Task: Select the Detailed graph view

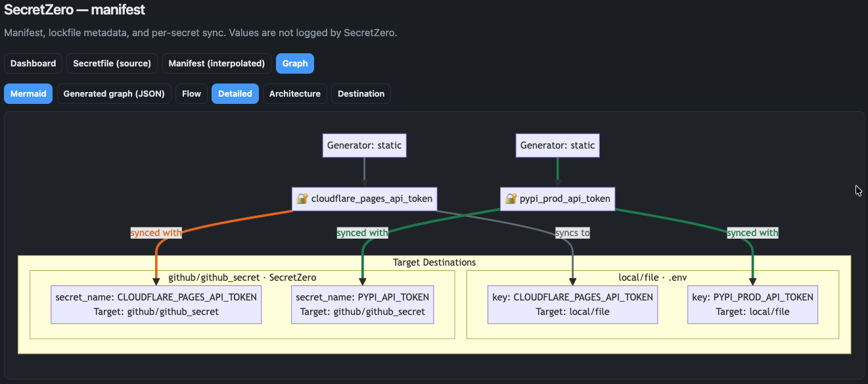Action: (235, 93)
